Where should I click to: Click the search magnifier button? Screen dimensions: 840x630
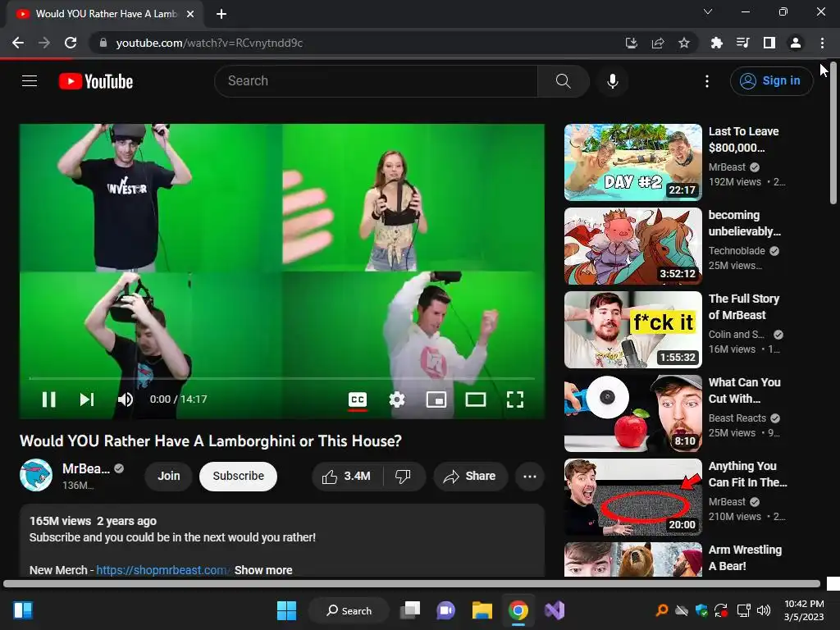[563, 81]
